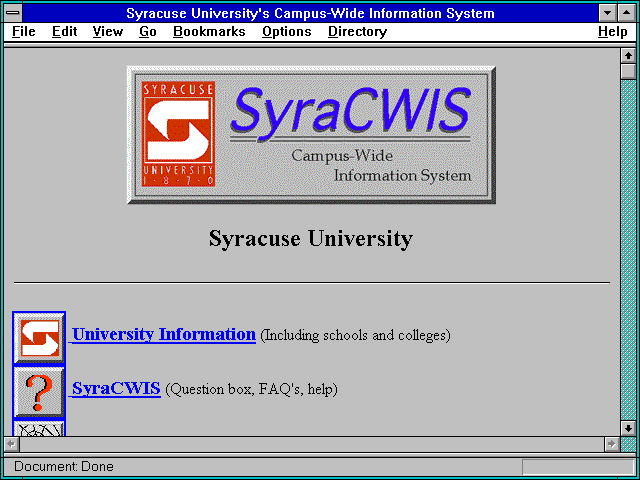Viewport: 640px width, 480px height.
Task: Follow the University Information link
Action: (x=164, y=334)
